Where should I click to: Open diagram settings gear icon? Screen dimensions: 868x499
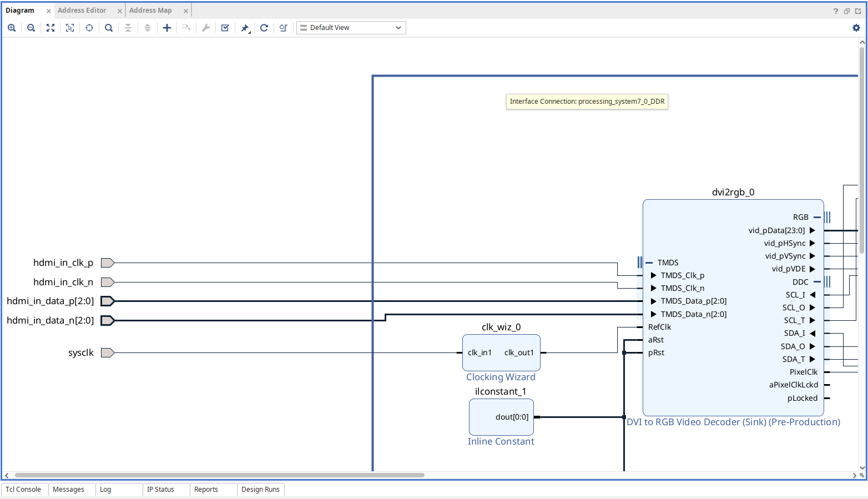point(856,28)
